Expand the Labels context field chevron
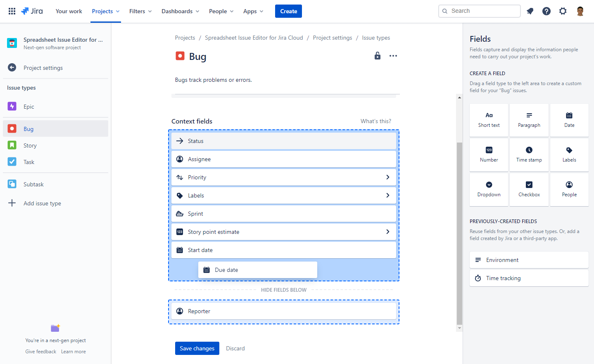 [x=387, y=195]
